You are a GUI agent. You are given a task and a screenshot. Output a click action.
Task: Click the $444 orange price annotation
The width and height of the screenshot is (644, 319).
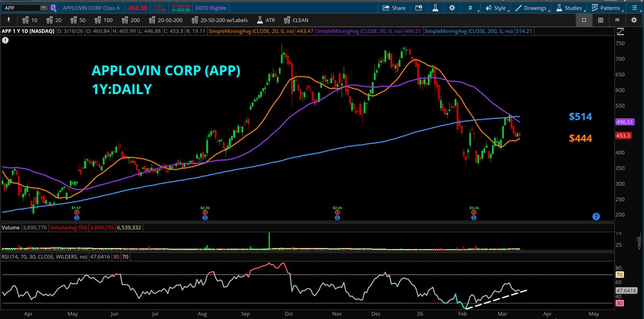pos(580,139)
